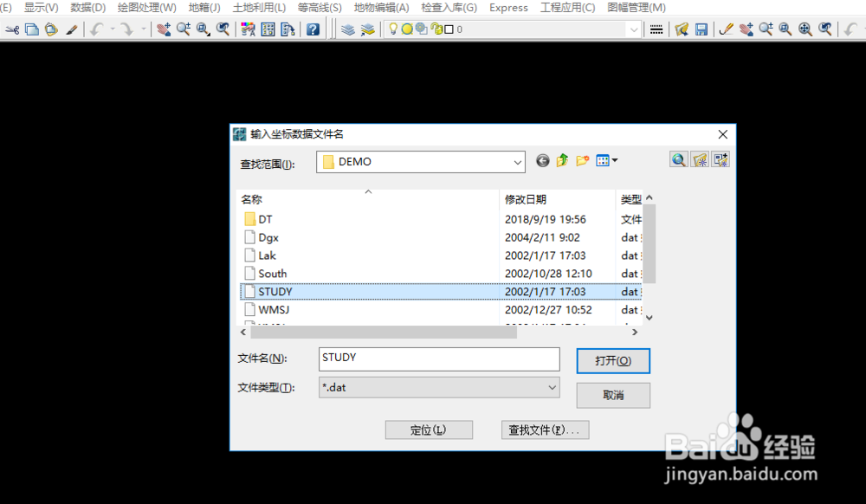Click Zoom Previous icon right of Zoom Extents
866x504 pixels.
pos(825,29)
